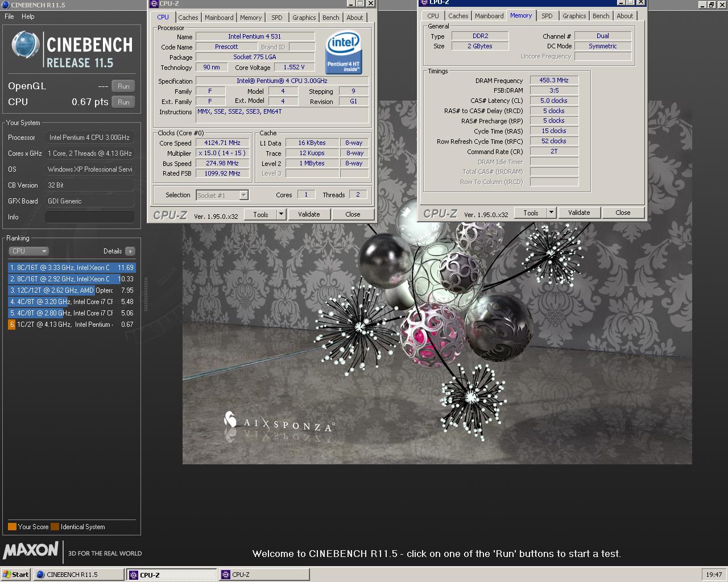Click Tools button in Memory window
This screenshot has width=728, height=582.
coord(531,213)
